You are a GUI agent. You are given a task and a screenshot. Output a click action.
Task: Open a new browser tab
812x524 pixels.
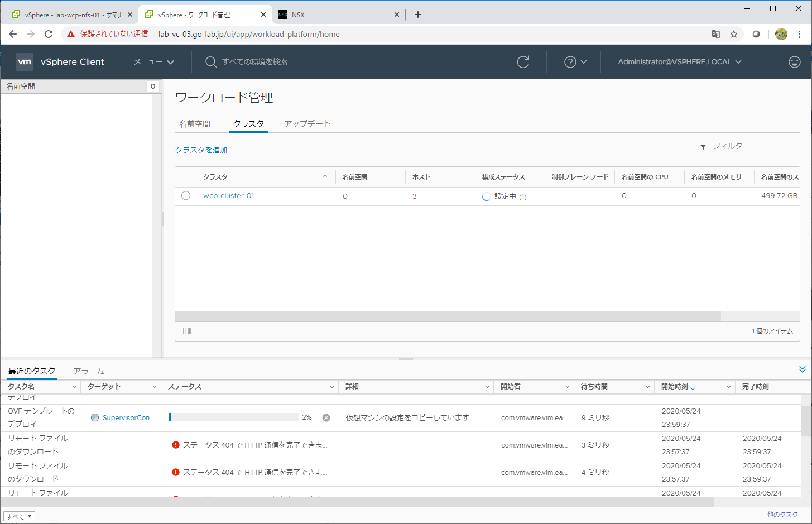tap(418, 15)
